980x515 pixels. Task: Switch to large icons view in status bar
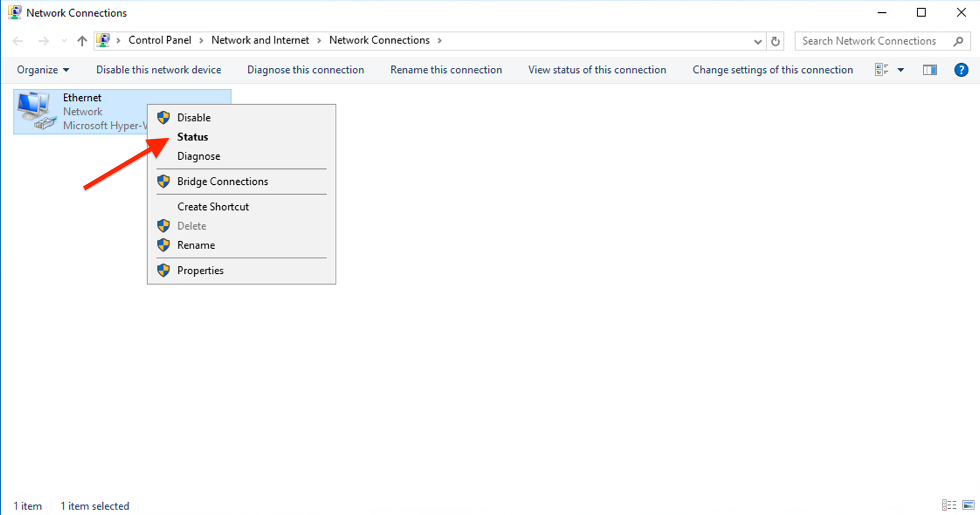(968, 505)
